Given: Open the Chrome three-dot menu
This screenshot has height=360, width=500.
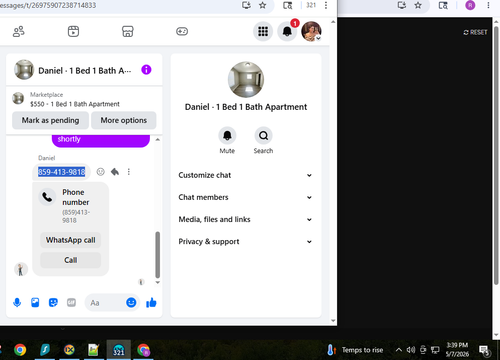Looking at the screenshot, I should (x=326, y=5).
